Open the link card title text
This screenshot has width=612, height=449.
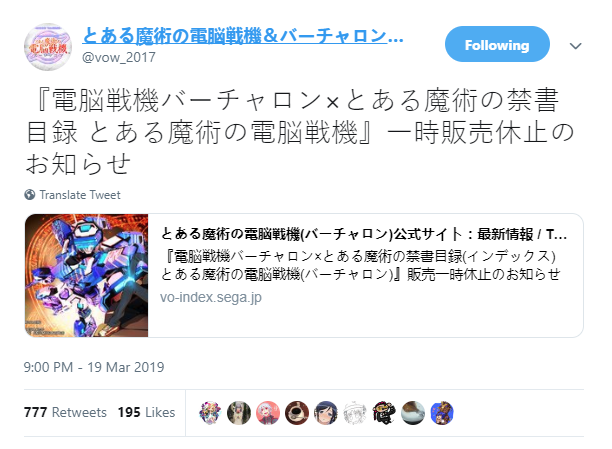point(363,234)
